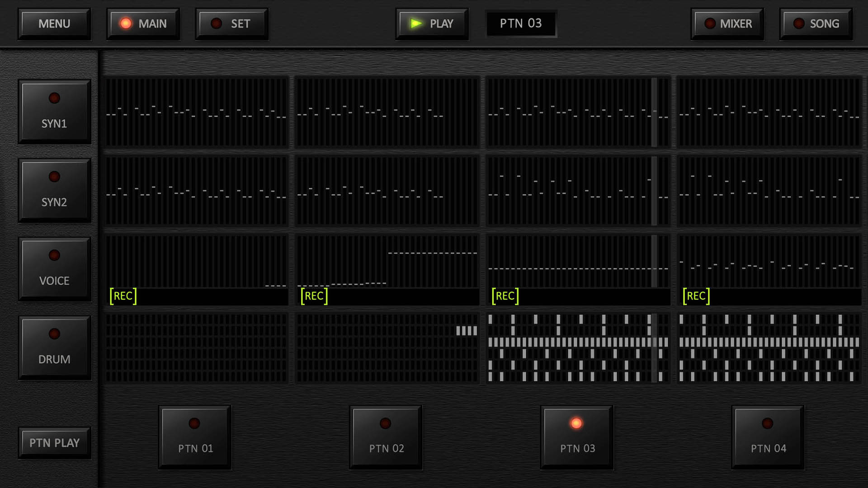868x488 pixels.
Task: Select the DRUM track button
Action: pyautogui.click(x=54, y=347)
